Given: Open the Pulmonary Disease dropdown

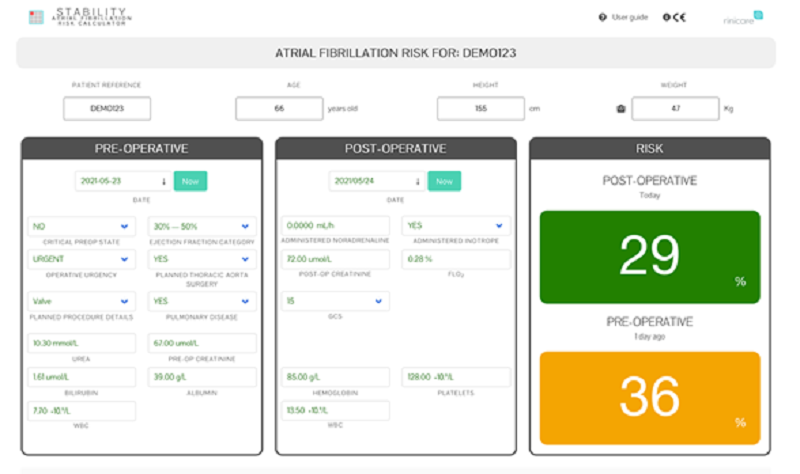Looking at the screenshot, I should point(202,301).
